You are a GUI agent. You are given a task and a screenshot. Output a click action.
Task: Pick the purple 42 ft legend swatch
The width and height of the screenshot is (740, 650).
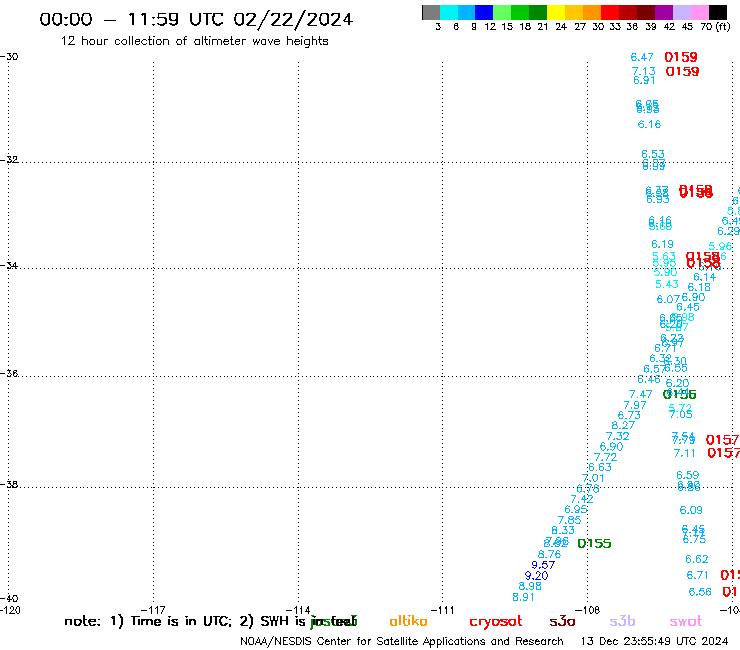click(x=664, y=12)
